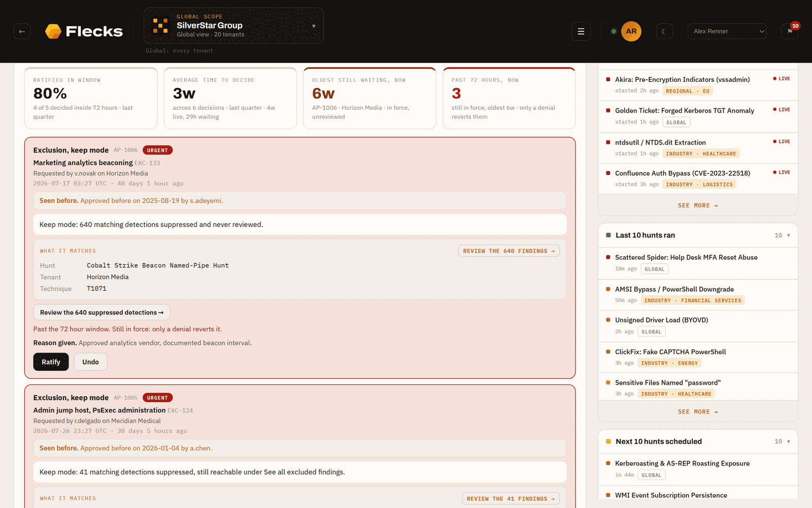Open Past 72 hours count card
This screenshot has height=508, width=812.
[509, 98]
